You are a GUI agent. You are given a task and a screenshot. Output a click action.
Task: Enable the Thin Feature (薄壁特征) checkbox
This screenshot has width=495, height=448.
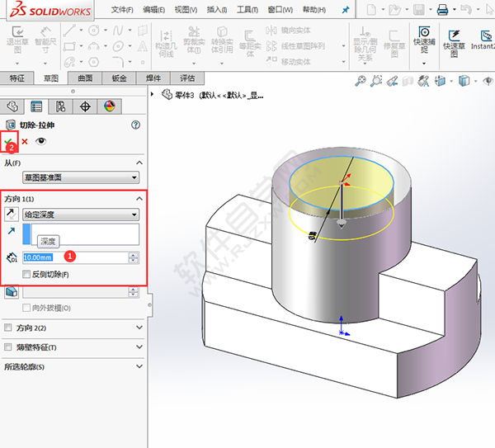tap(8, 347)
